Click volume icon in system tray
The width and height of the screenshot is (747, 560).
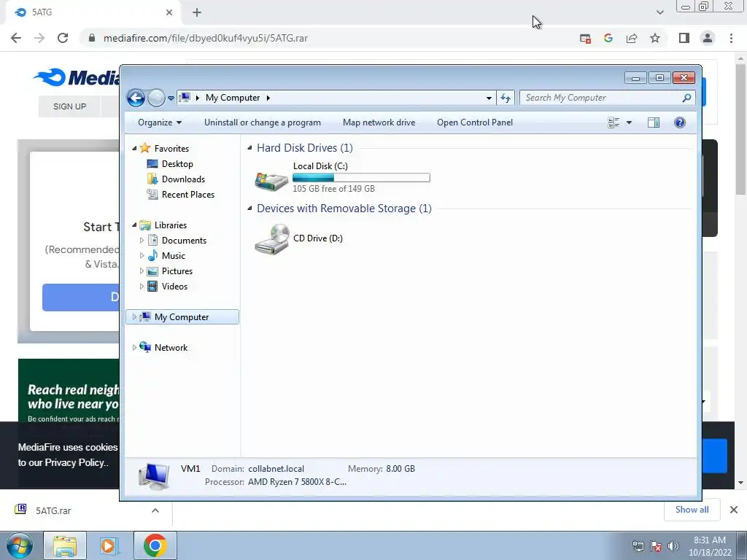point(673,546)
